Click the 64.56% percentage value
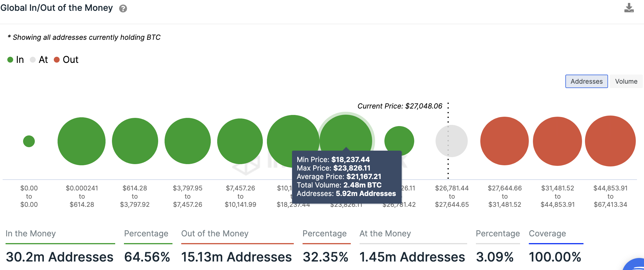The image size is (644, 270). tap(147, 257)
